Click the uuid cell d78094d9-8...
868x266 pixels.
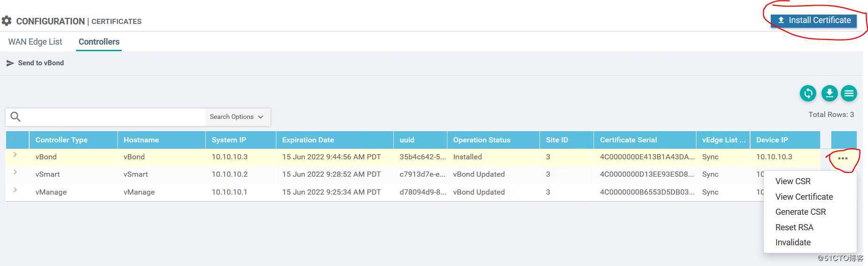[422, 192]
